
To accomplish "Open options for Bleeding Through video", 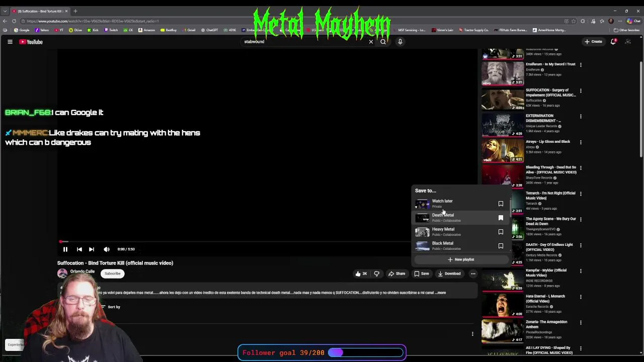I will [581, 168].
